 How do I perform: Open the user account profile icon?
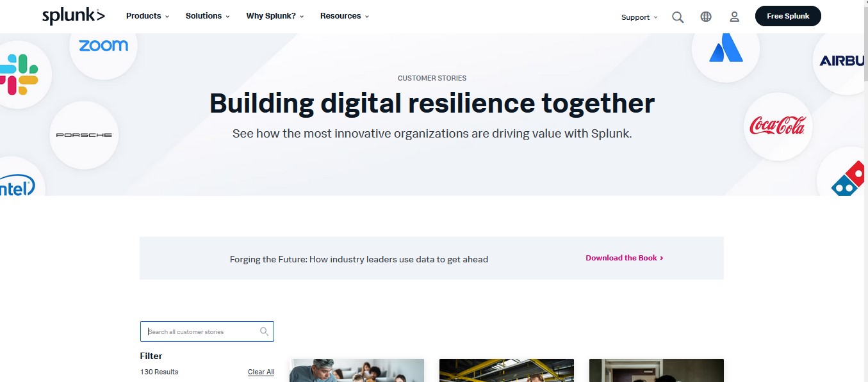coord(734,17)
